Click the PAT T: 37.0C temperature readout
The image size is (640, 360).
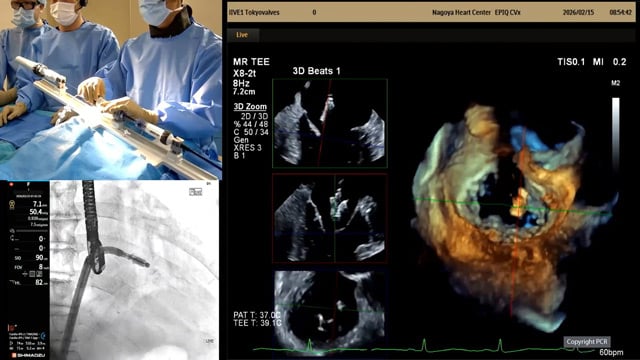click(257, 315)
